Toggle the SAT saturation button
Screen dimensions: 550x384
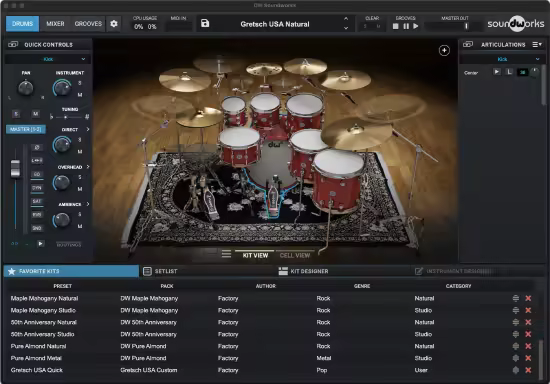click(37, 201)
